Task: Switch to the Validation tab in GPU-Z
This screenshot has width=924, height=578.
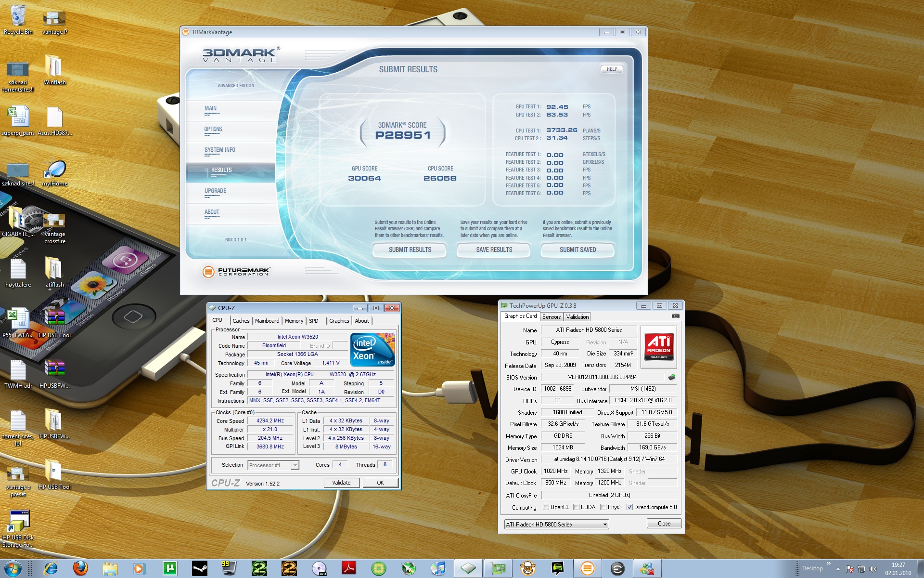Action: [x=577, y=317]
